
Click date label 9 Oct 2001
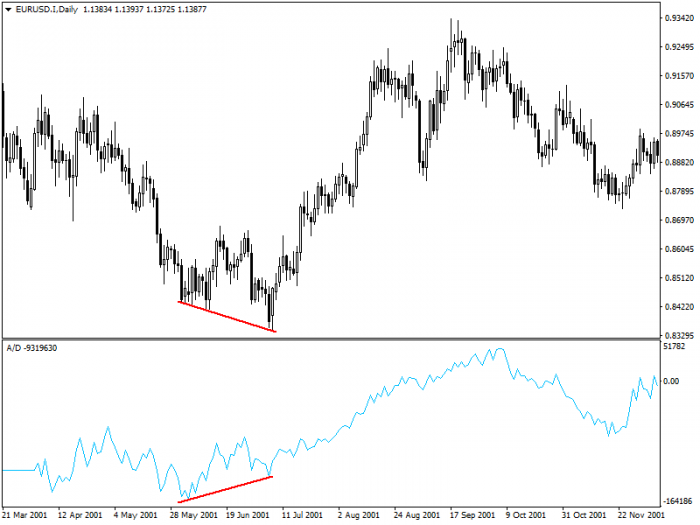point(525,515)
